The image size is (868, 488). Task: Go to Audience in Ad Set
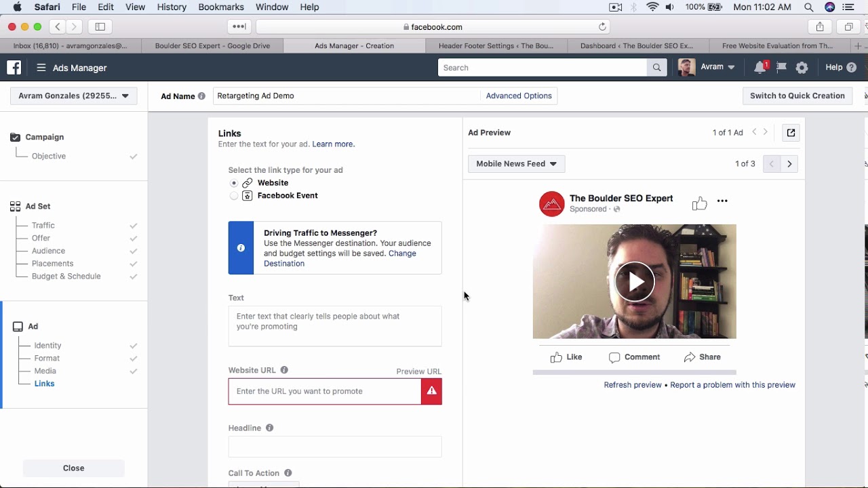pos(48,251)
